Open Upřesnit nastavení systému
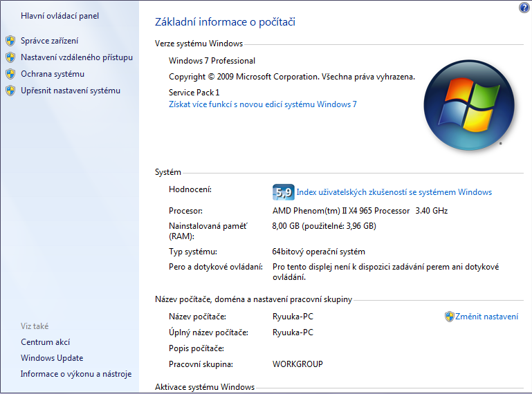The height and width of the screenshot is (394, 532). click(x=71, y=91)
